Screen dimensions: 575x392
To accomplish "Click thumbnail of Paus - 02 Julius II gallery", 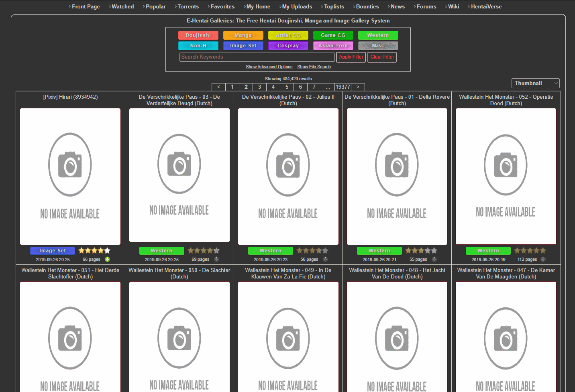I will 288,177.
